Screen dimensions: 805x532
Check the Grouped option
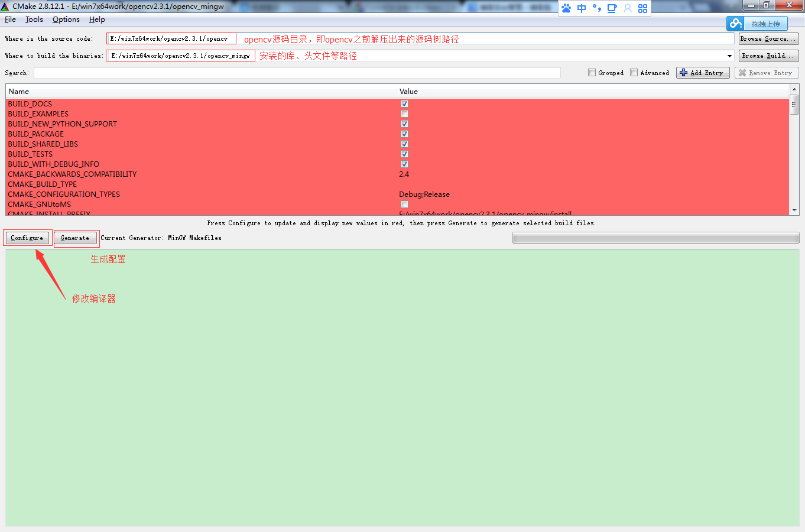592,73
